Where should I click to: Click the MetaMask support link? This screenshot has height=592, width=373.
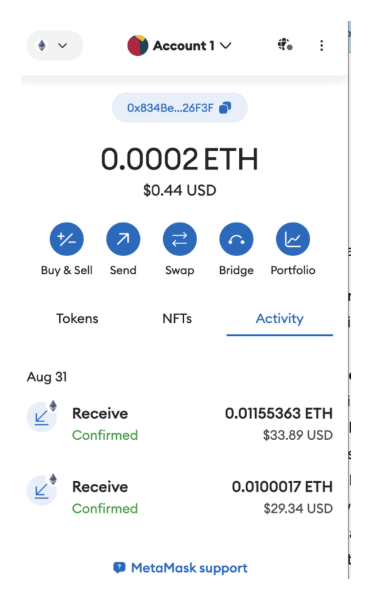180,568
